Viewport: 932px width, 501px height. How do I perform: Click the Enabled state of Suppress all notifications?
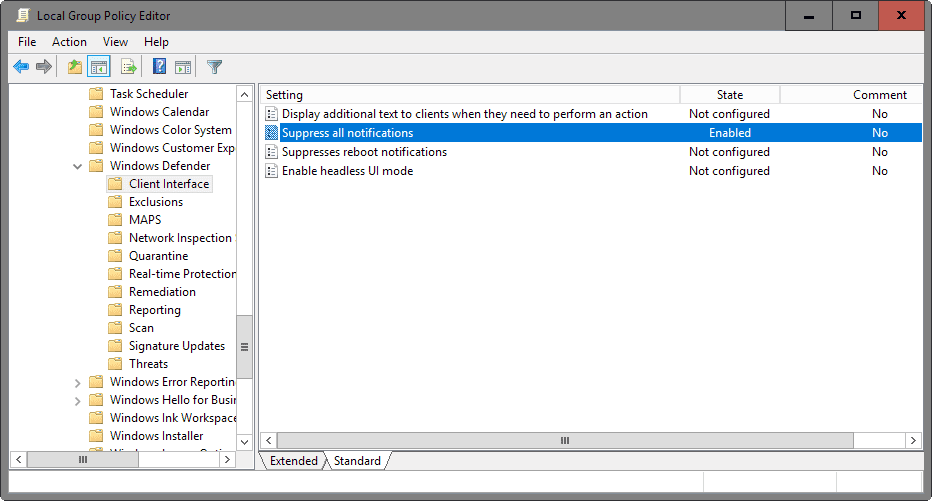tap(730, 133)
